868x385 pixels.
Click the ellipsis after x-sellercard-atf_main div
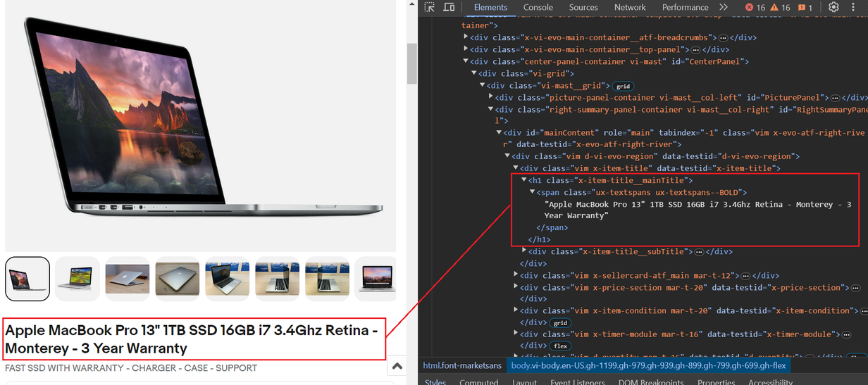tap(745, 276)
